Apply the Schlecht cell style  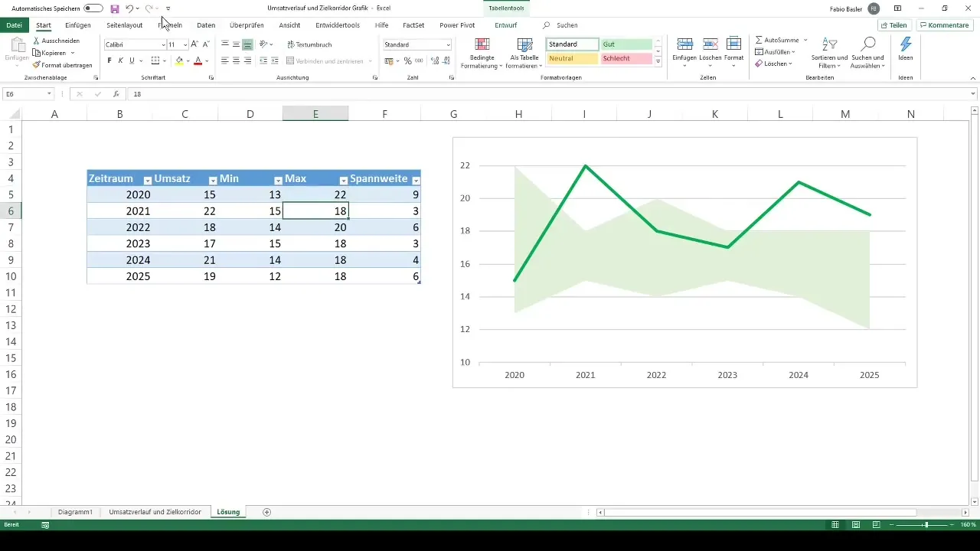[626, 58]
